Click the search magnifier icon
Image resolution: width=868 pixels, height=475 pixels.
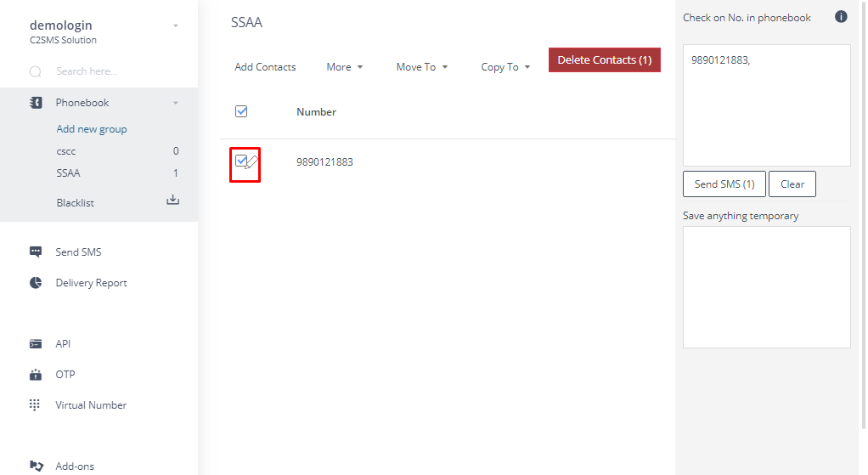tap(36, 71)
